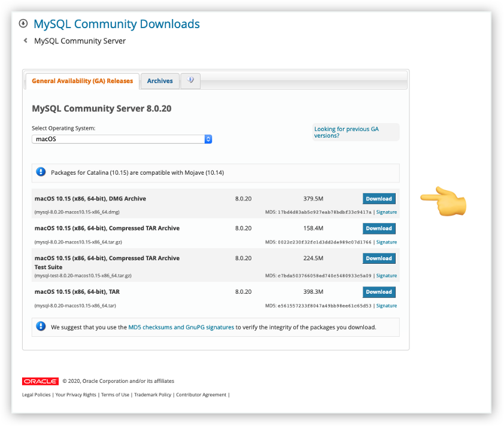This screenshot has width=504, height=426.
Task: Click the stepper arrows on the macOS selector
Action: [208, 139]
